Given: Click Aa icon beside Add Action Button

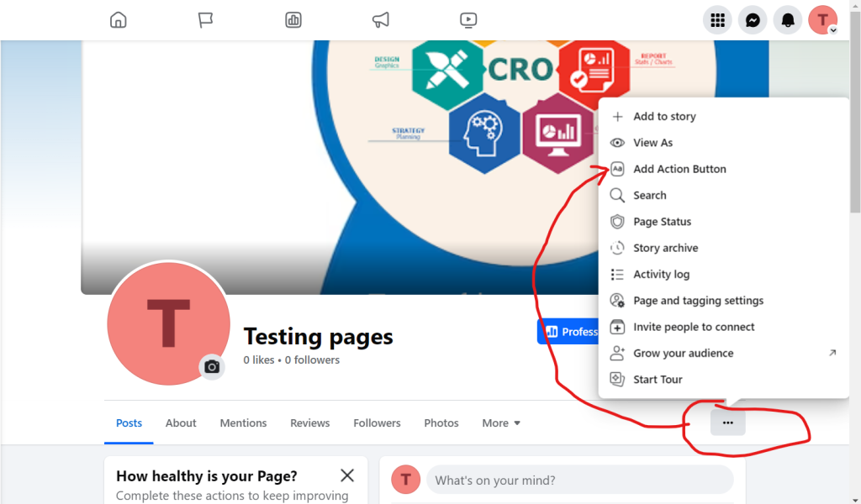Looking at the screenshot, I should point(617,169).
